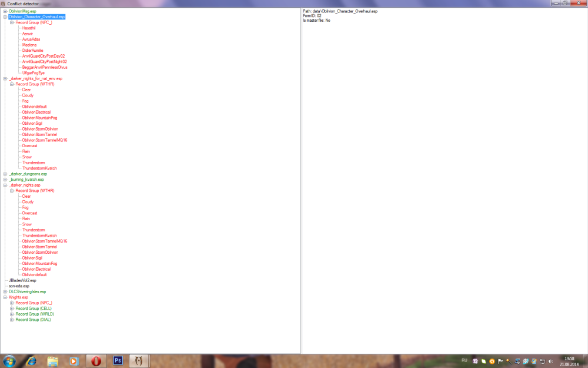588x368 pixels.
Task: Expand the Record Group (CELL) node
Action: pos(12,309)
